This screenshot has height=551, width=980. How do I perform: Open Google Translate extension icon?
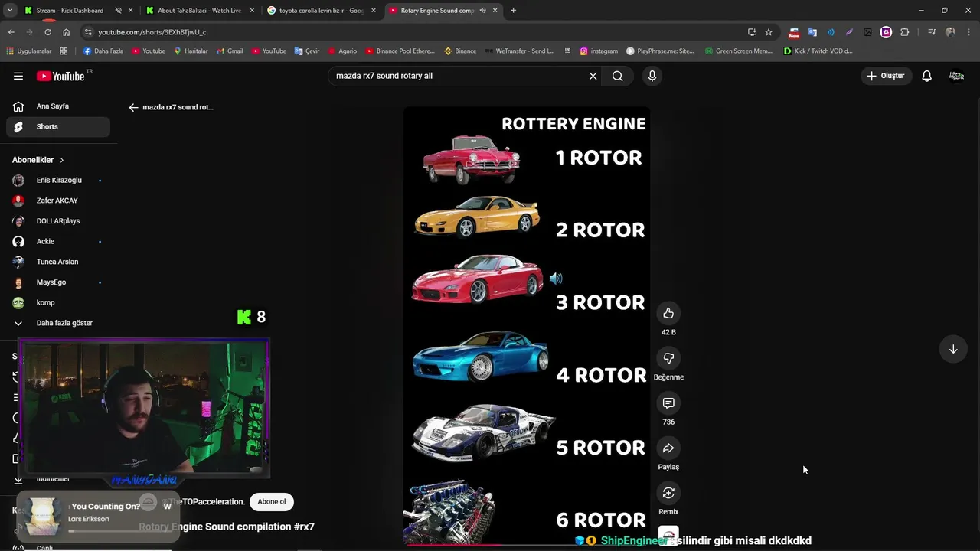pos(812,32)
